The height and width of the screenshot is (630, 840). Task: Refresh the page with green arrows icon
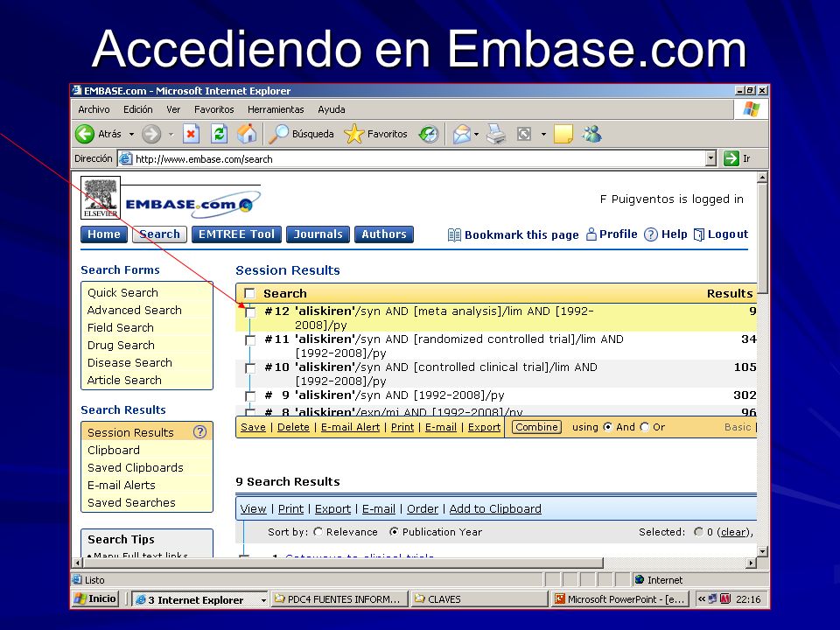(219, 134)
